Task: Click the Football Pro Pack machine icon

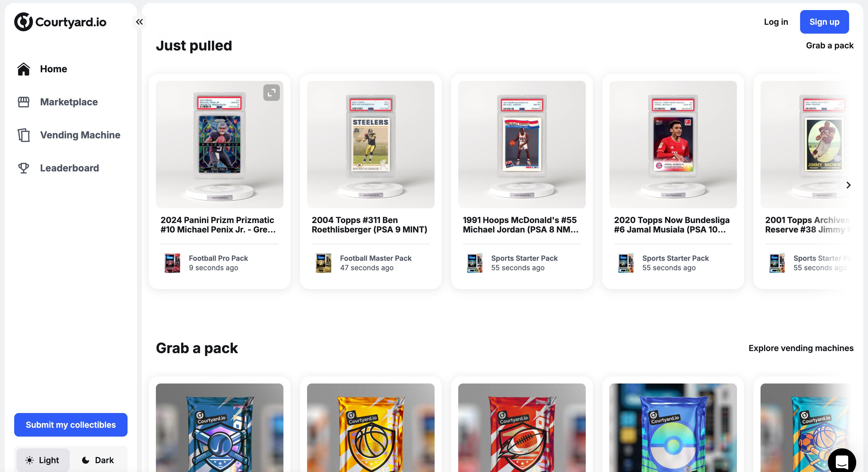Action: point(172,263)
